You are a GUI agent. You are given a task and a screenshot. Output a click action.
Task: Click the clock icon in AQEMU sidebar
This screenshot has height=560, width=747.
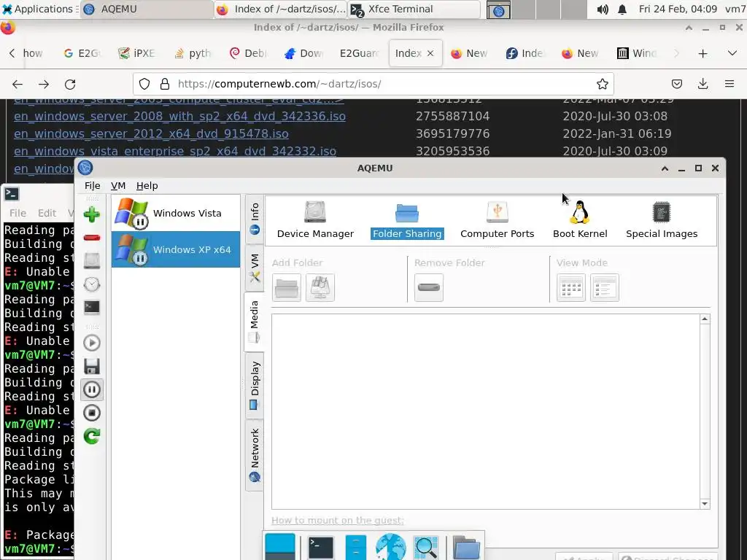coord(91,284)
